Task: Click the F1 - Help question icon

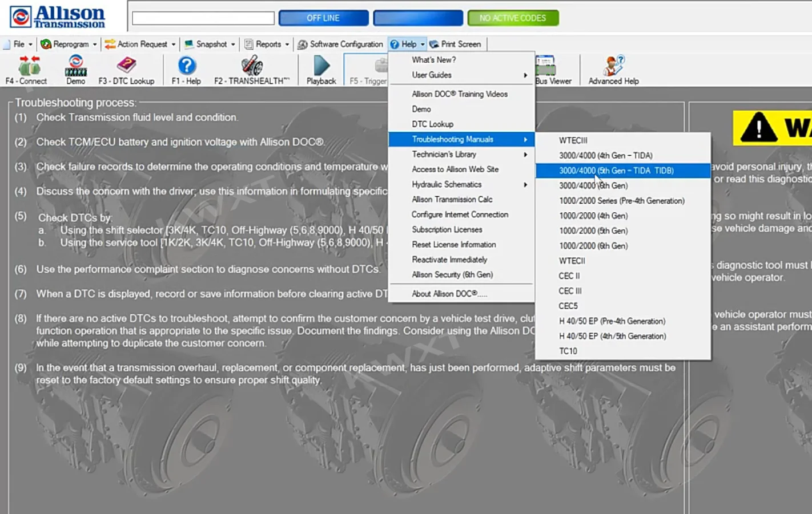Action: tap(187, 66)
